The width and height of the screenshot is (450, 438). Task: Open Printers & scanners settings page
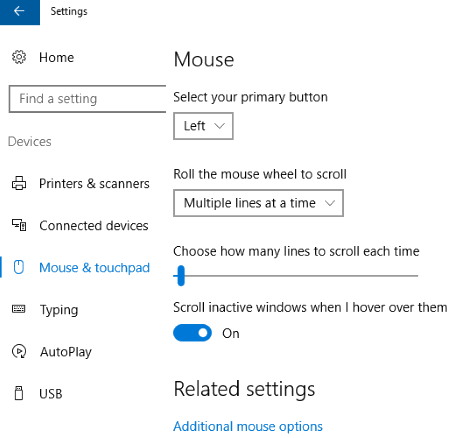(94, 183)
